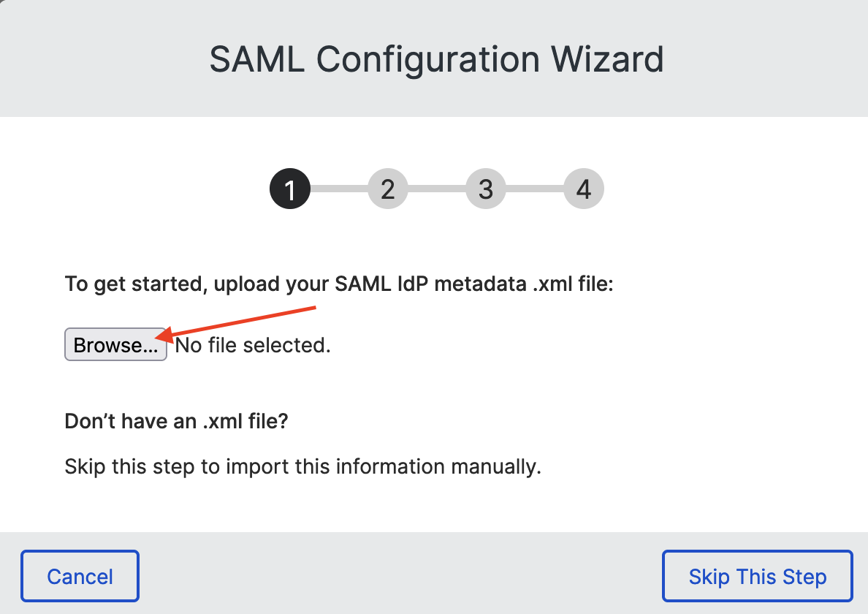Go to step 3 circle in the stepper

pyautogui.click(x=485, y=189)
